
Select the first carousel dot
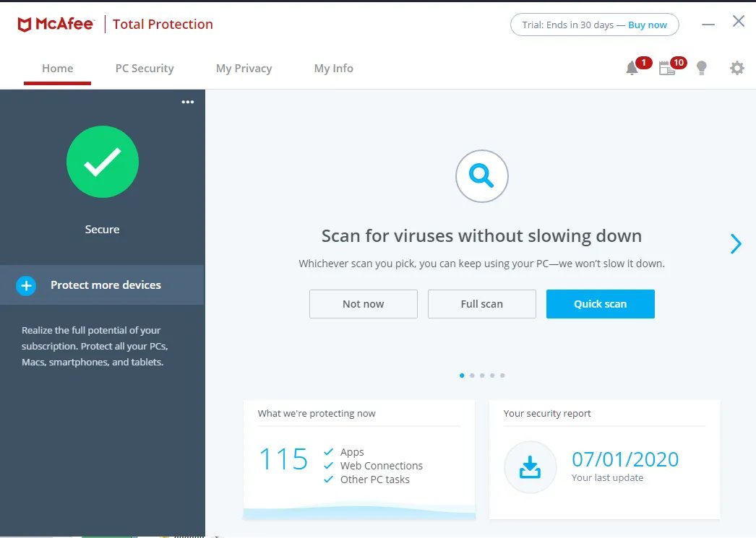(462, 376)
